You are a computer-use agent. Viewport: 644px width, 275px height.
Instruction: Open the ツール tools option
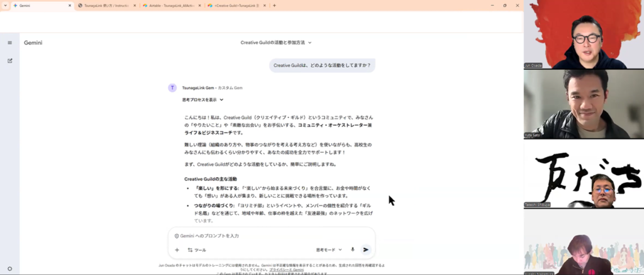tap(197, 250)
